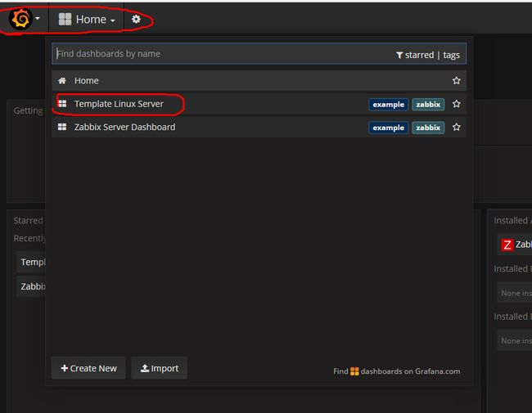Viewport: 532px width, 413px height.
Task: Click the dashboard grid icon next to Home
Action: pos(65,20)
